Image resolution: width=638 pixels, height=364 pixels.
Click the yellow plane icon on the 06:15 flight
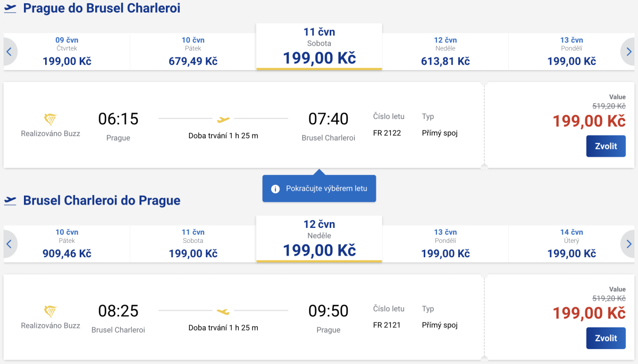tap(223, 119)
